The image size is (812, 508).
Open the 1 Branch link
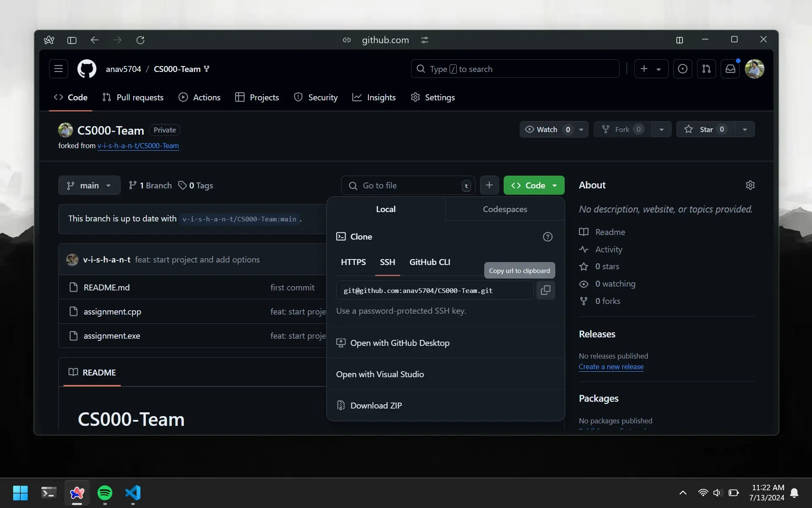150,185
